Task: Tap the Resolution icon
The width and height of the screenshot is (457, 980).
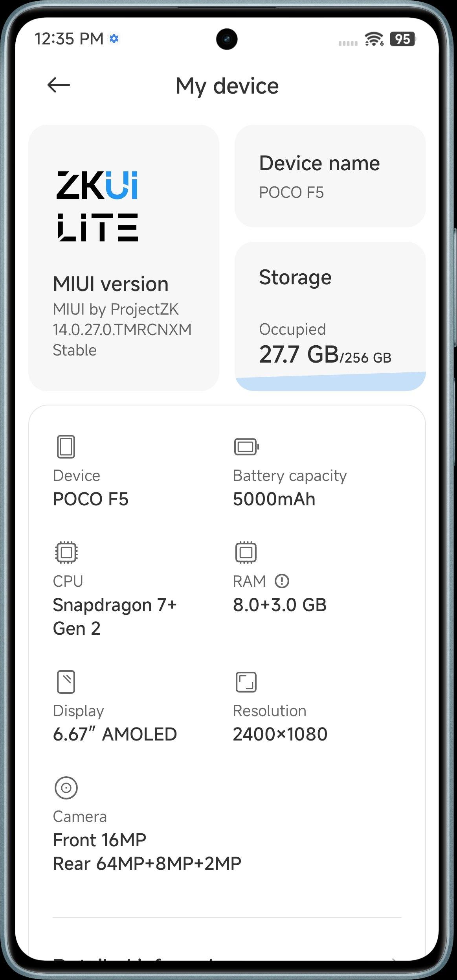Action: (246, 682)
